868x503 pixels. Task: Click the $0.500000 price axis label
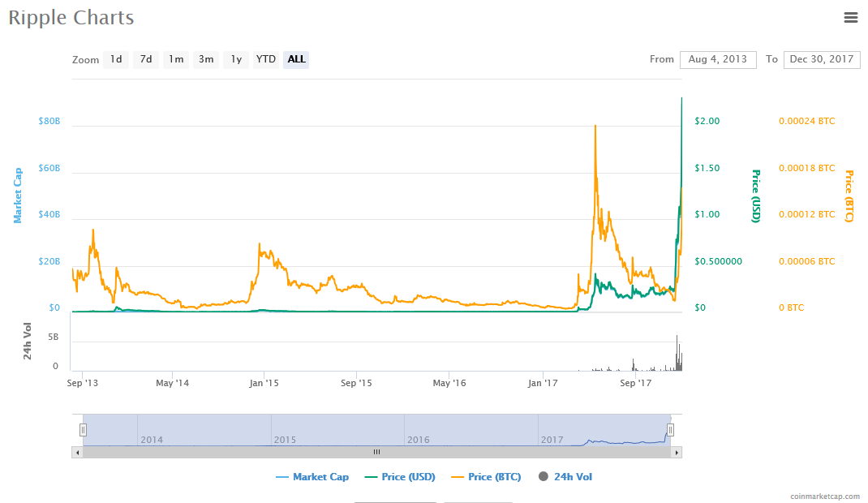tap(719, 262)
